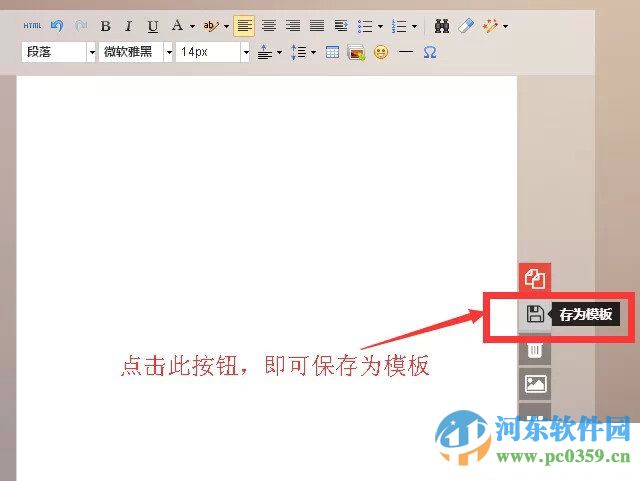Insert an ordered numbered list
The image size is (640, 481).
(x=399, y=26)
